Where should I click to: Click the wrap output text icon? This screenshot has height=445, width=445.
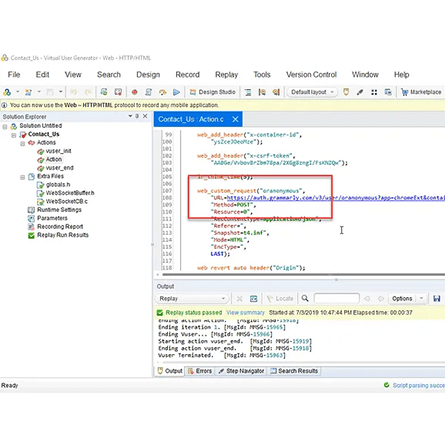click(x=254, y=298)
